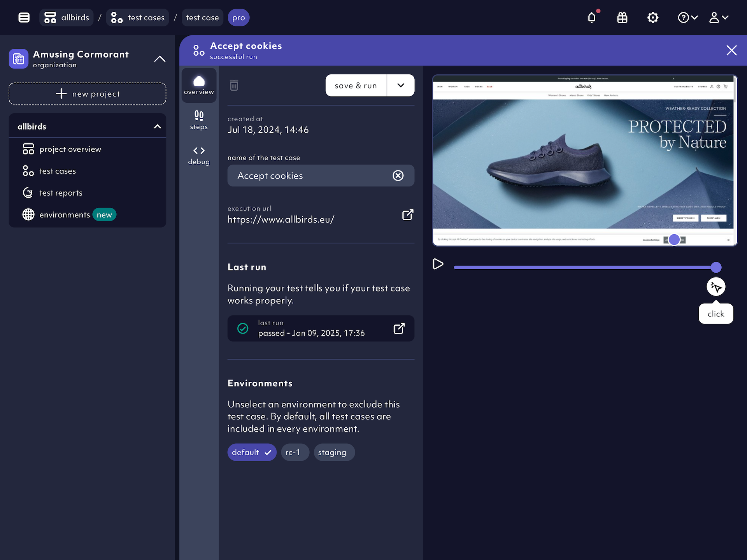Open last run report external link
The height and width of the screenshot is (560, 747).
[x=399, y=328]
